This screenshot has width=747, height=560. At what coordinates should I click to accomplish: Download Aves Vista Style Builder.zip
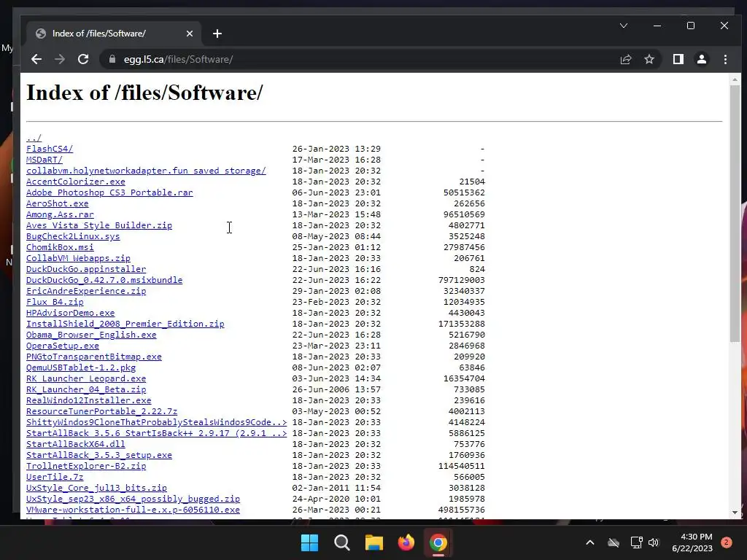(99, 226)
